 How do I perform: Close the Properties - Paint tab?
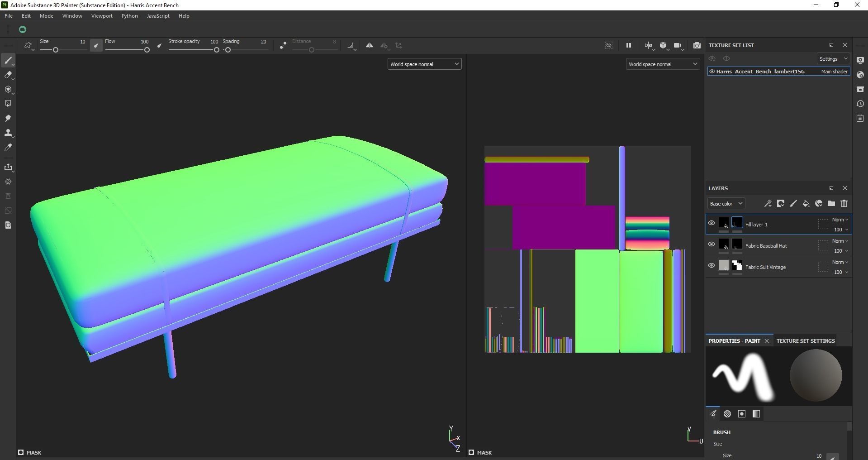pyautogui.click(x=767, y=341)
